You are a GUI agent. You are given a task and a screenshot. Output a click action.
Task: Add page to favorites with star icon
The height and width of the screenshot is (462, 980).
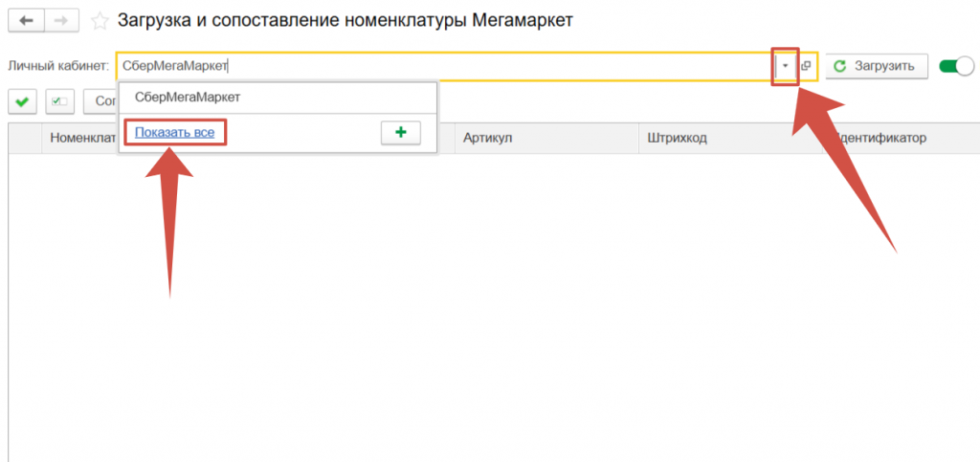tap(99, 20)
